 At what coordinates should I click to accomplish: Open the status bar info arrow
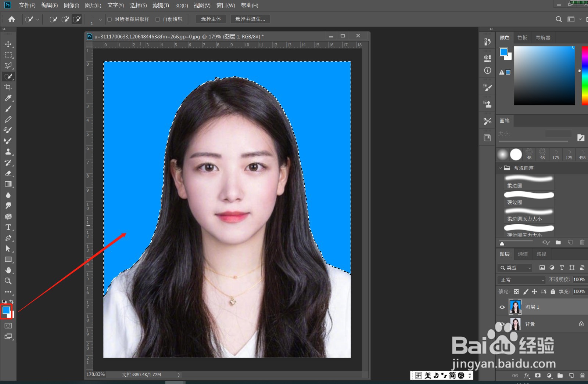coord(179,374)
